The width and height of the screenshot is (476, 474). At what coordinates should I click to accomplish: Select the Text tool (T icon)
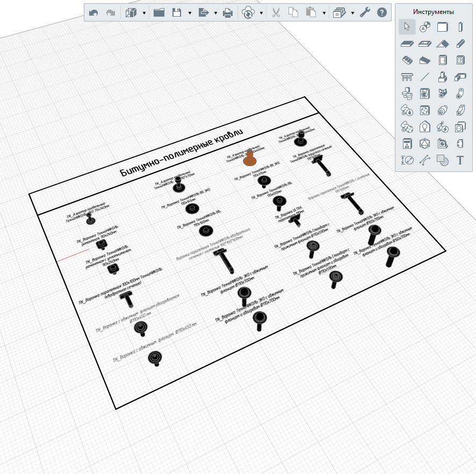(460, 160)
